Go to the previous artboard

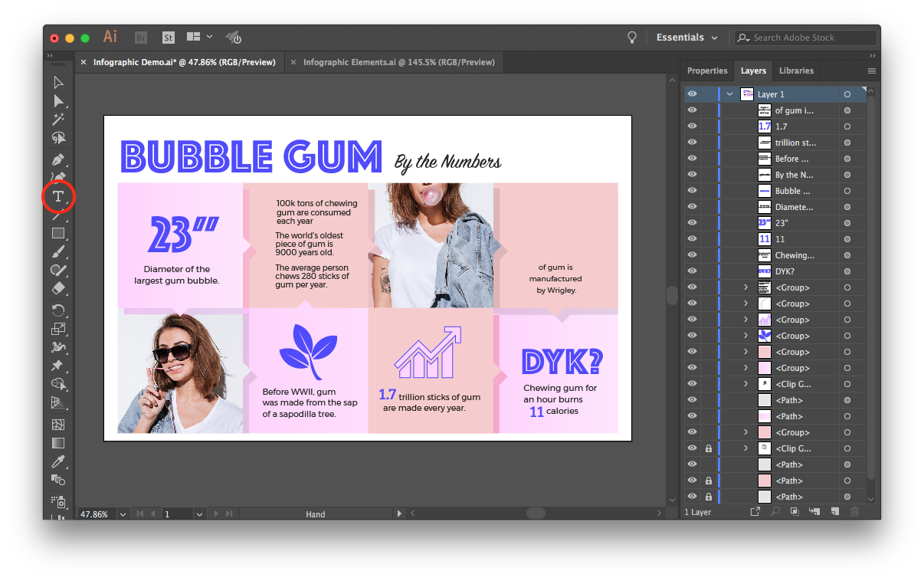(x=153, y=514)
